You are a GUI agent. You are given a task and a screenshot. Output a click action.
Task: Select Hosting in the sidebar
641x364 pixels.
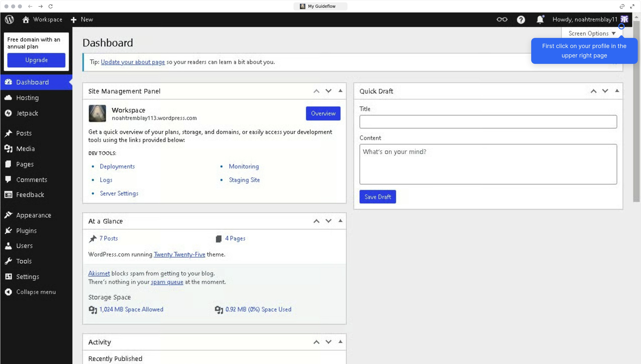(27, 98)
